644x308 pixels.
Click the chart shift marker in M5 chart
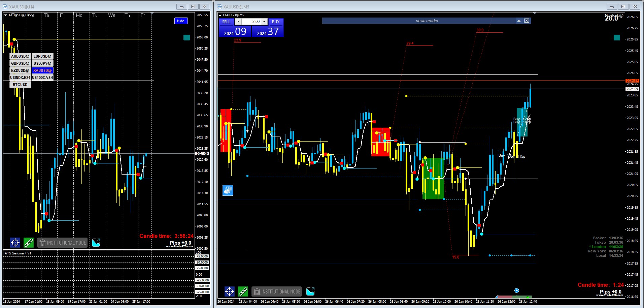(535, 13)
